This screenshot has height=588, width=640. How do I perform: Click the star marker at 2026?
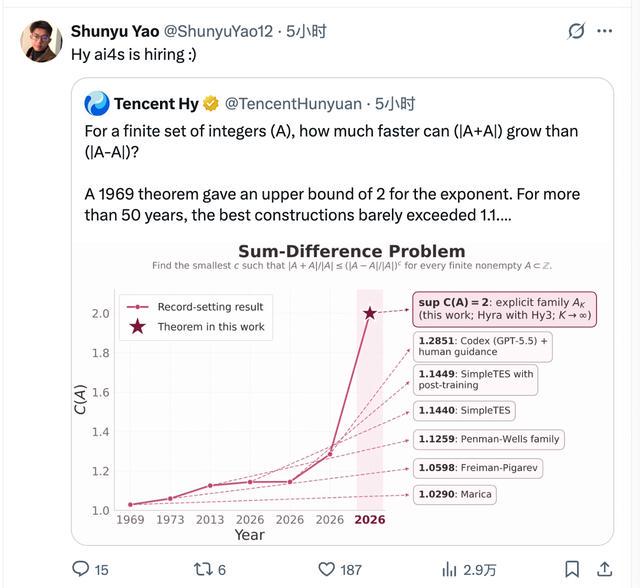370,313
